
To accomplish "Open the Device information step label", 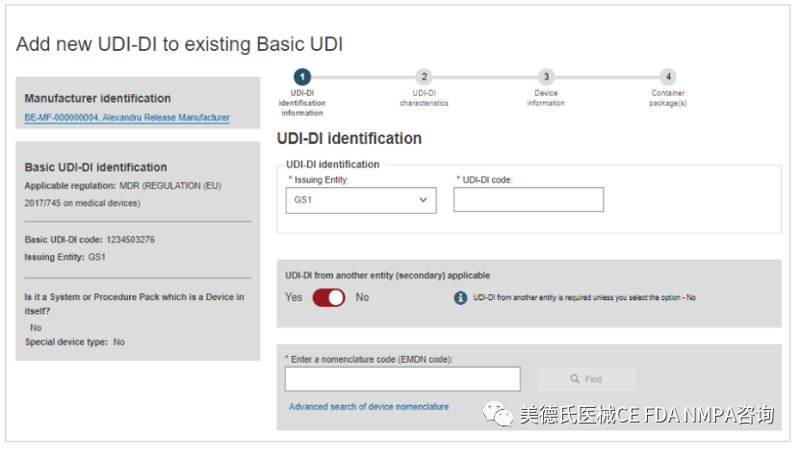I will click(x=545, y=99).
